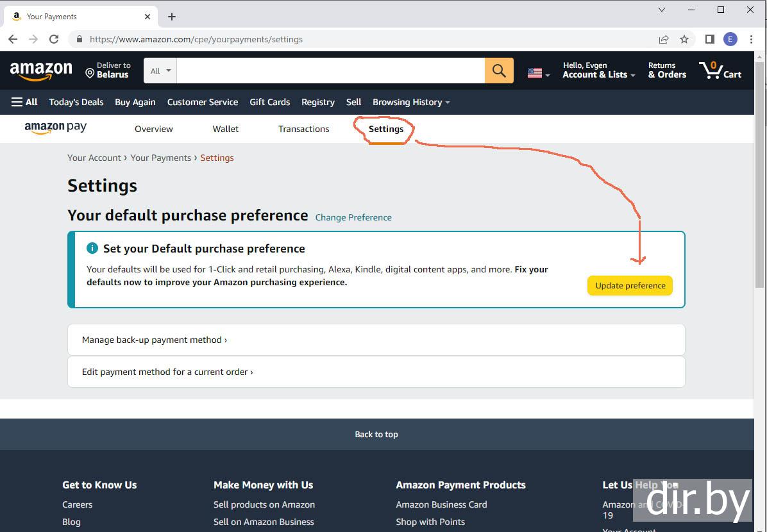Viewport: 767px width, 532px height.
Task: Click the Settings breadcrumb text
Action: [217, 158]
